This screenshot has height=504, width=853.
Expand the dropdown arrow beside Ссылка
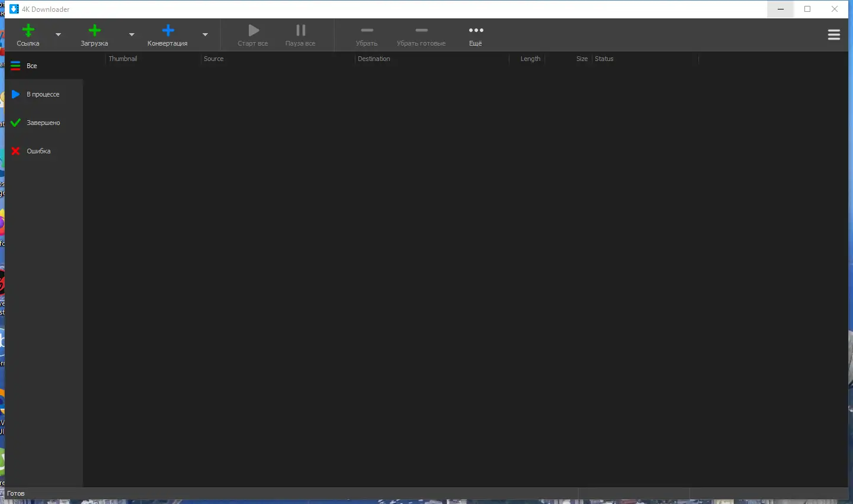(58, 35)
